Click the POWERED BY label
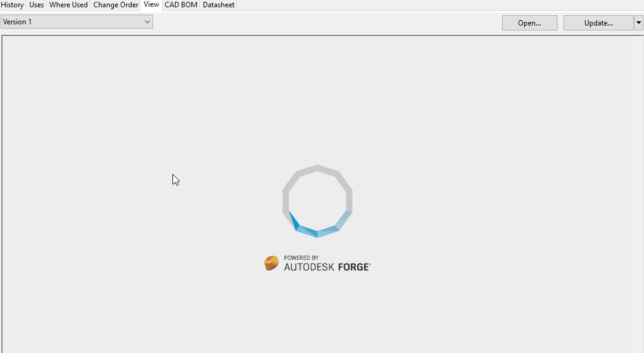Viewport: 644px width, 353px height. pos(302,258)
